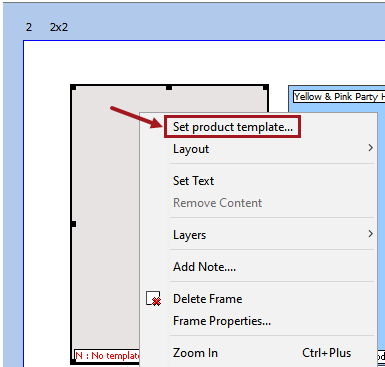385x367 pixels.
Task: Click the Ctrl+Plus shortcut label
Action: point(326,353)
